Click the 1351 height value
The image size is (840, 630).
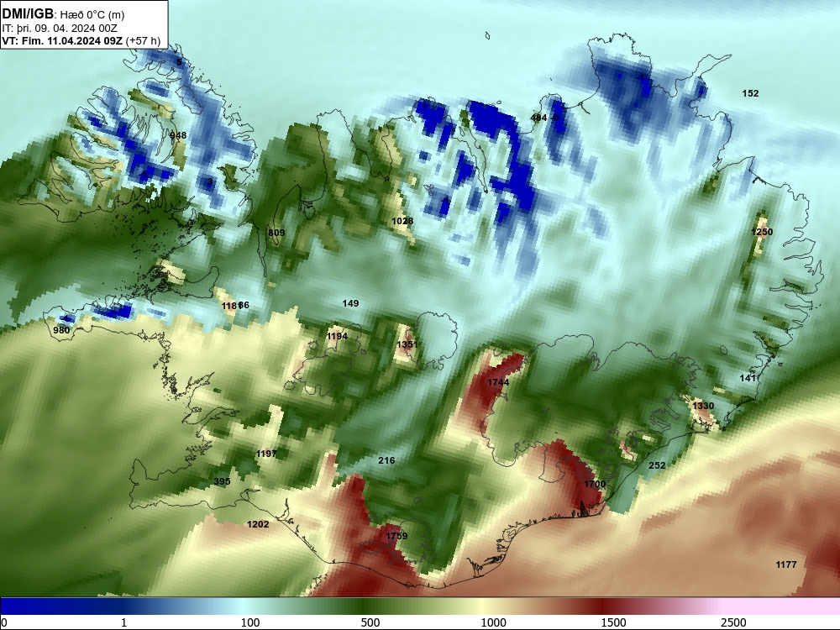click(x=407, y=344)
